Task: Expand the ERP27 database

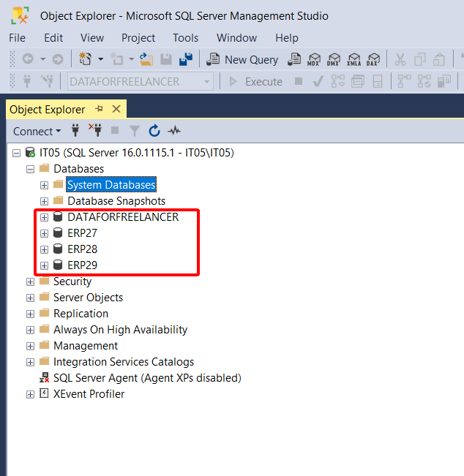Action: pos(45,233)
